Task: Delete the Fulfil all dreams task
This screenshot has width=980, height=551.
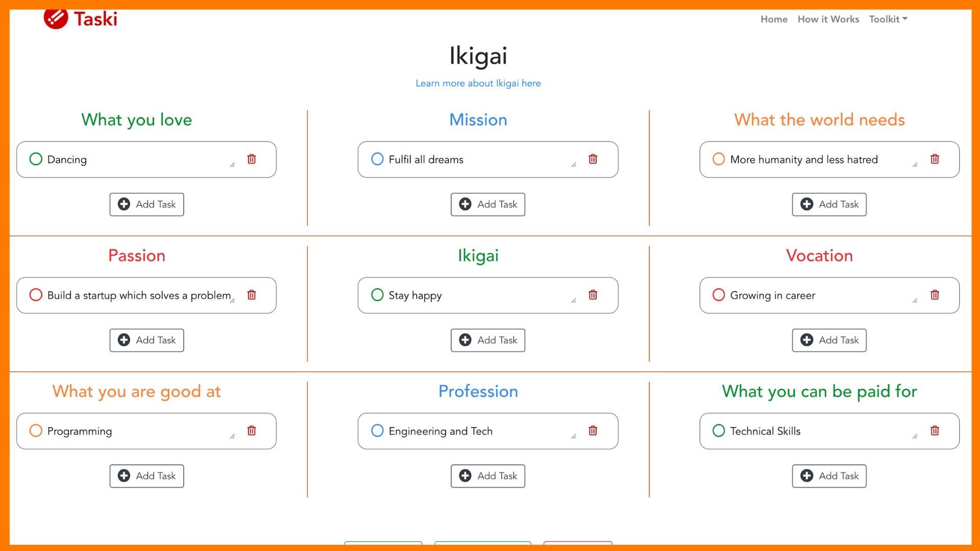Action: click(x=593, y=159)
